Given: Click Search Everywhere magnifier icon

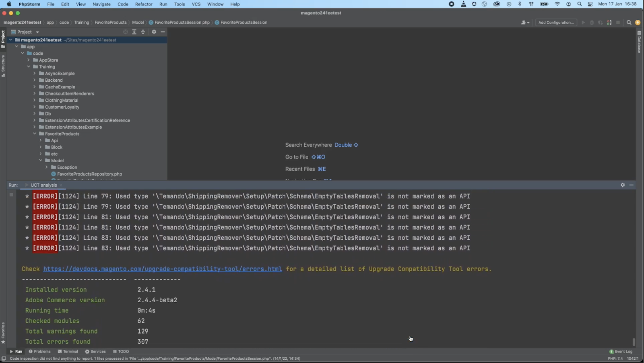Looking at the screenshot, I should 629,23.
